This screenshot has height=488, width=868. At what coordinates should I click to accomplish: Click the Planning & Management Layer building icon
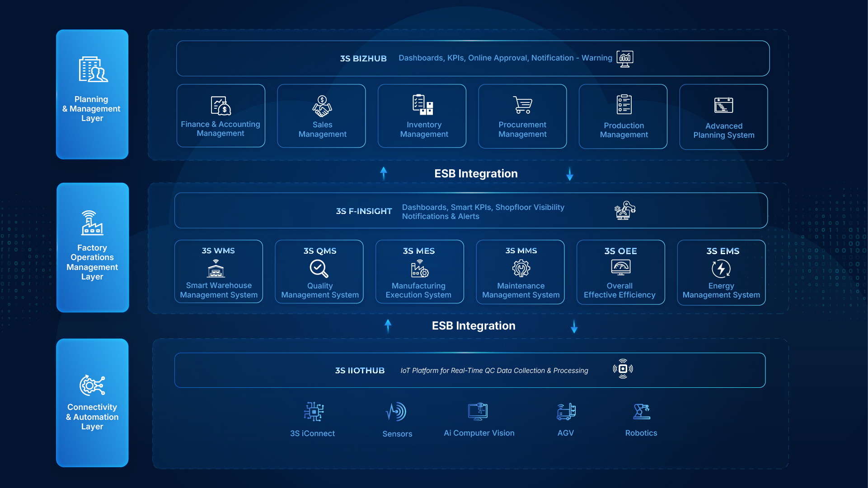pos(93,69)
